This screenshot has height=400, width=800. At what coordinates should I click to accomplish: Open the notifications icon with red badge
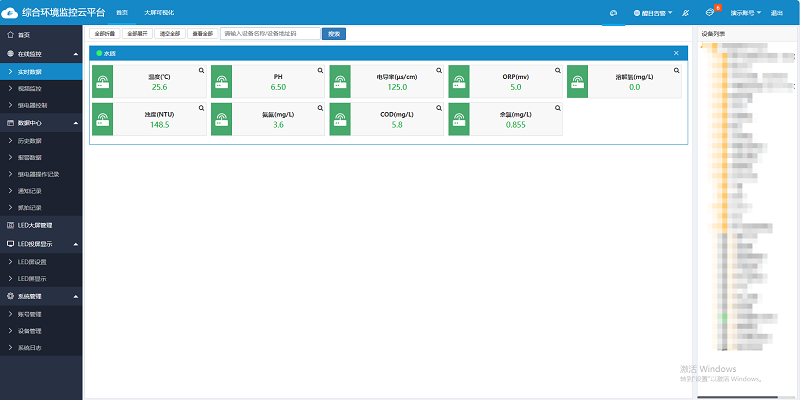pos(710,13)
